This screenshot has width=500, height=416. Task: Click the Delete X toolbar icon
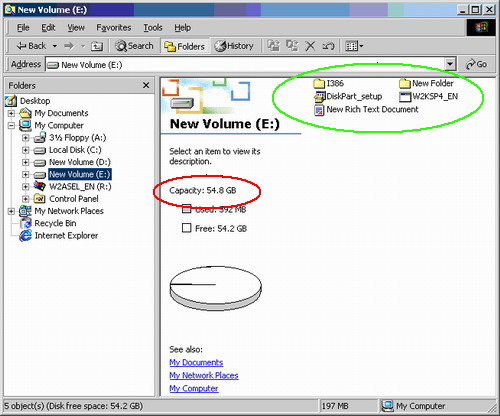point(310,46)
